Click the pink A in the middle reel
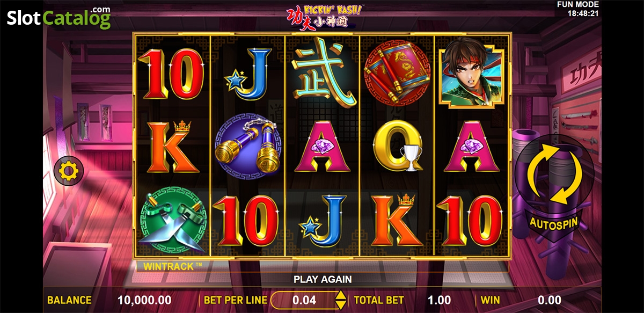The height and width of the screenshot is (313, 644). pyautogui.click(x=322, y=147)
